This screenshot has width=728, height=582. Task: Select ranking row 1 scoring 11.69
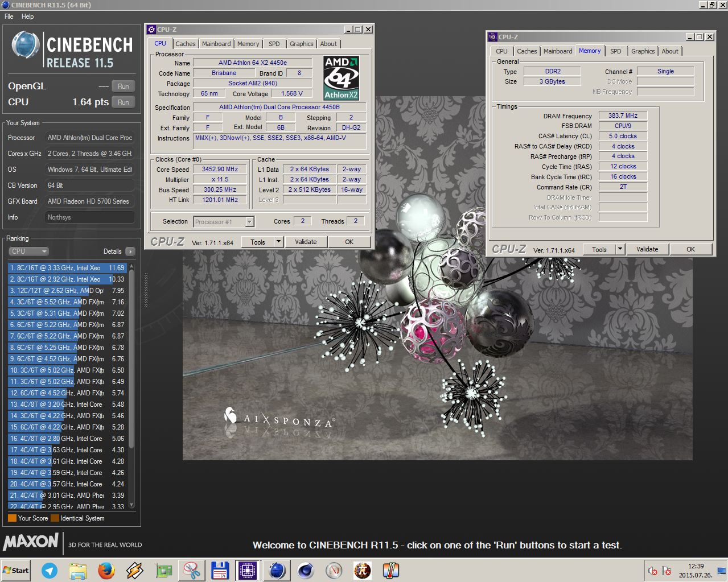pos(68,268)
